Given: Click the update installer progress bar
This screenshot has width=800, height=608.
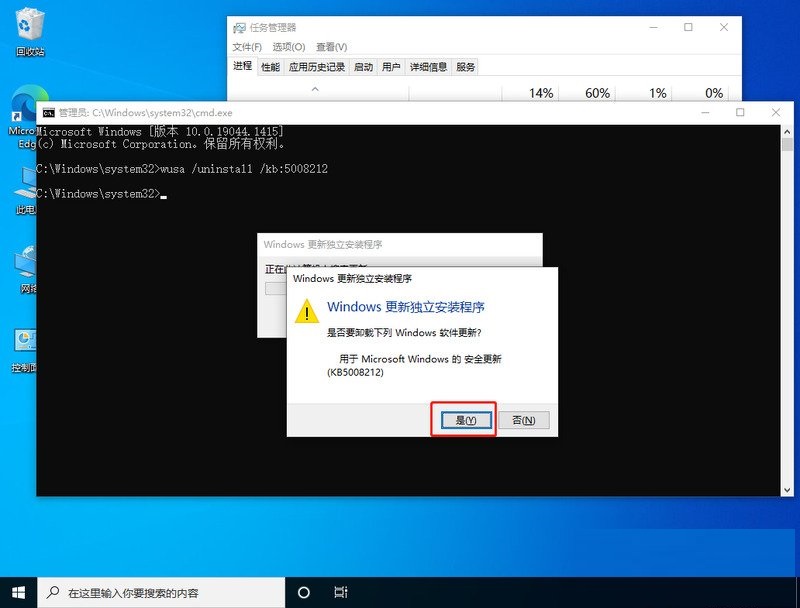Looking at the screenshot, I should tap(275, 290).
